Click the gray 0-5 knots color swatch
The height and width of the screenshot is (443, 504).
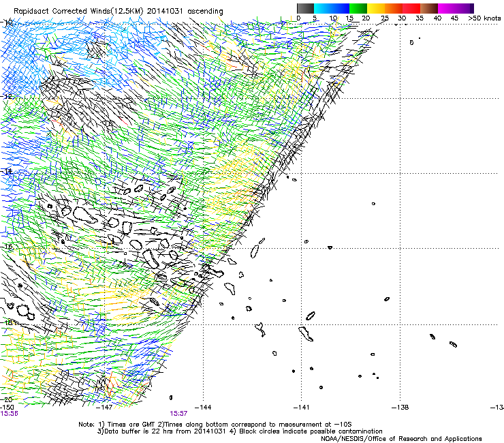305,8
